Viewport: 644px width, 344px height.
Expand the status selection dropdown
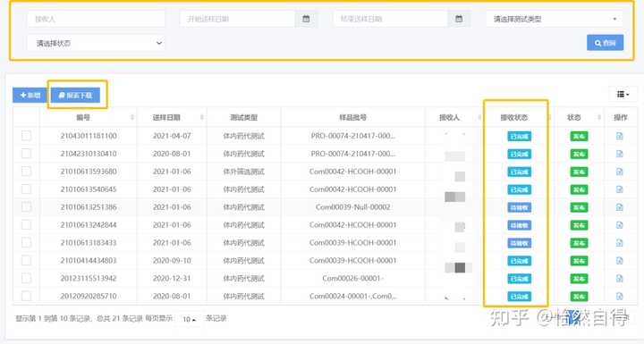tap(96, 43)
